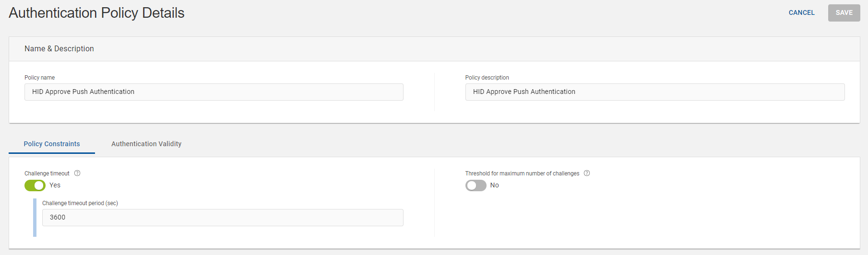
Task: Open help for maximum challenges threshold
Action: point(587,174)
